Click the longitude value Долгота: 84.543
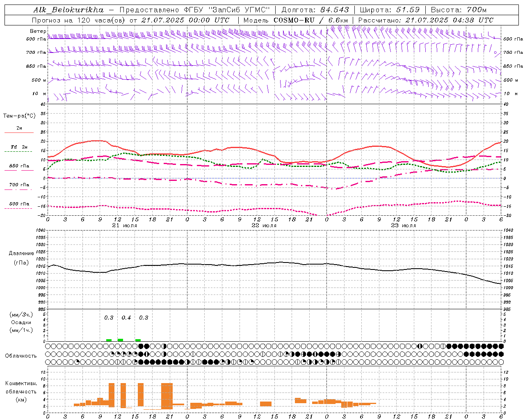Image resolution: width=525 pixels, height=420 pixels. pyautogui.click(x=315, y=10)
